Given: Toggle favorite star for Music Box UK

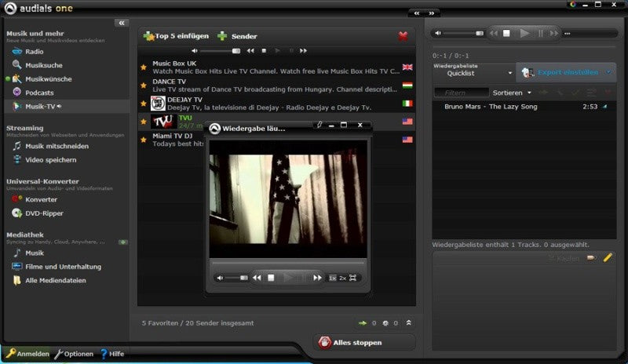Looking at the screenshot, I should [144, 67].
